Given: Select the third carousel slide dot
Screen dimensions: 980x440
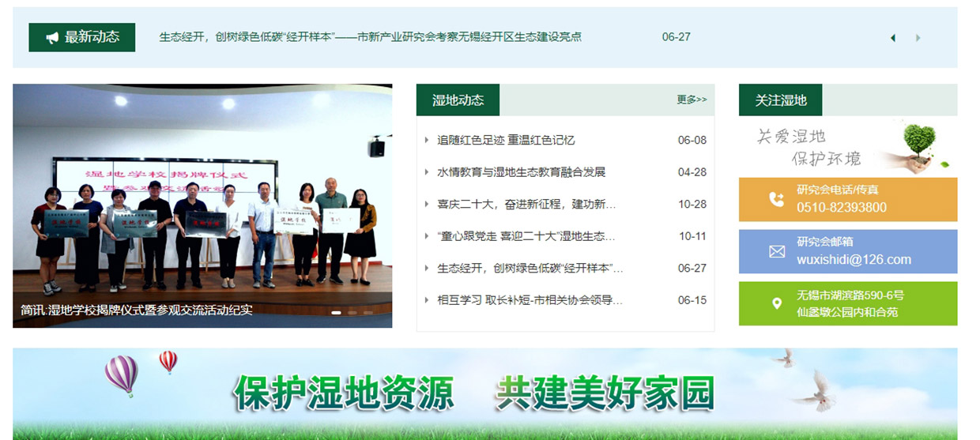Looking at the screenshot, I should (368, 313).
